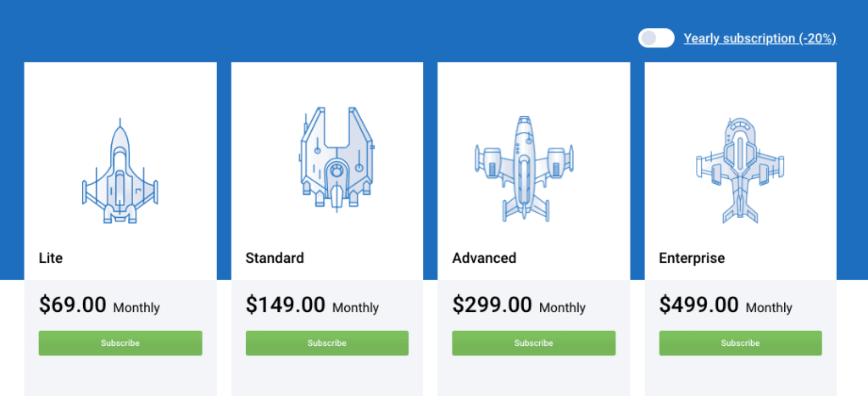868x396 pixels.
Task: Subscribe to the Lite plan
Action: (x=120, y=343)
